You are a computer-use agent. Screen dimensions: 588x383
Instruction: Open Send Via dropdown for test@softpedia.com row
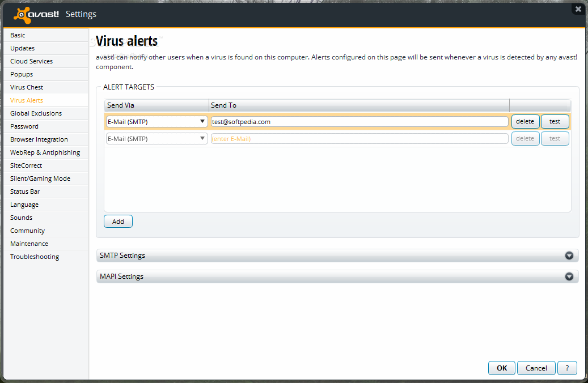click(156, 121)
